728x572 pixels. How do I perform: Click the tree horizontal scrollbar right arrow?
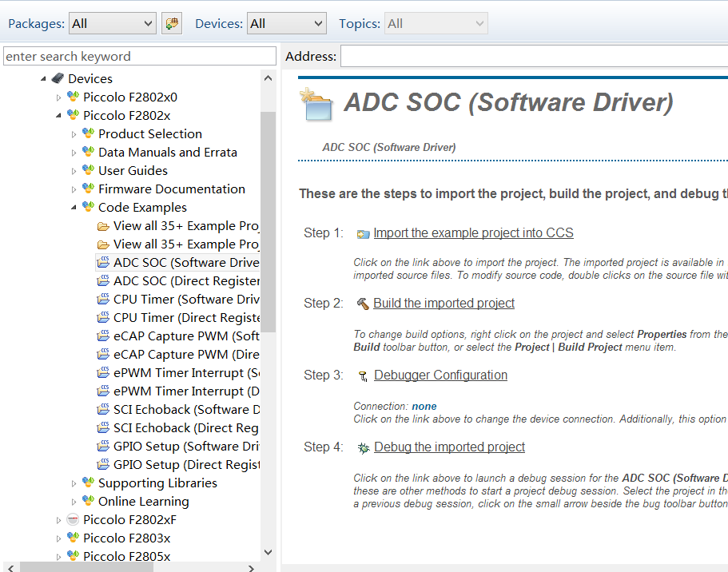click(251, 568)
